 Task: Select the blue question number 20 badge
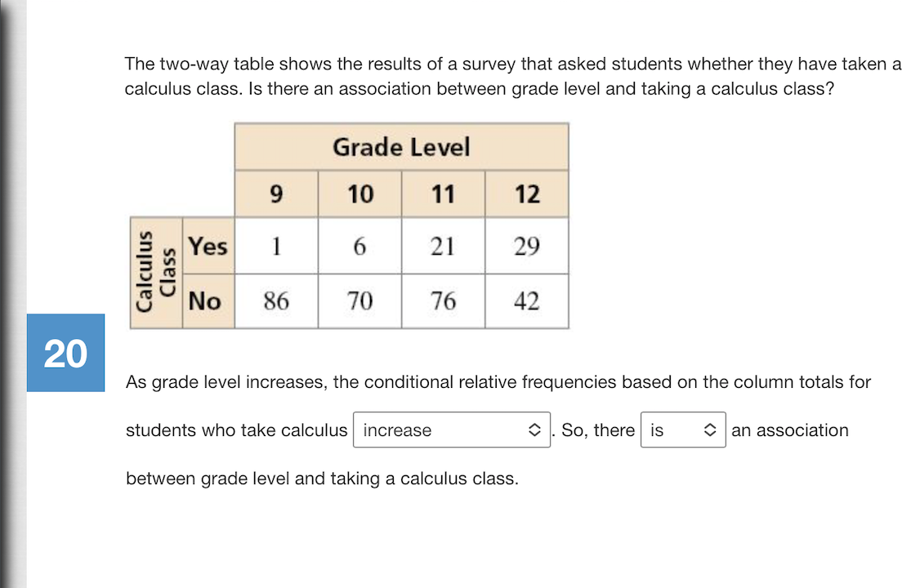pos(65,353)
